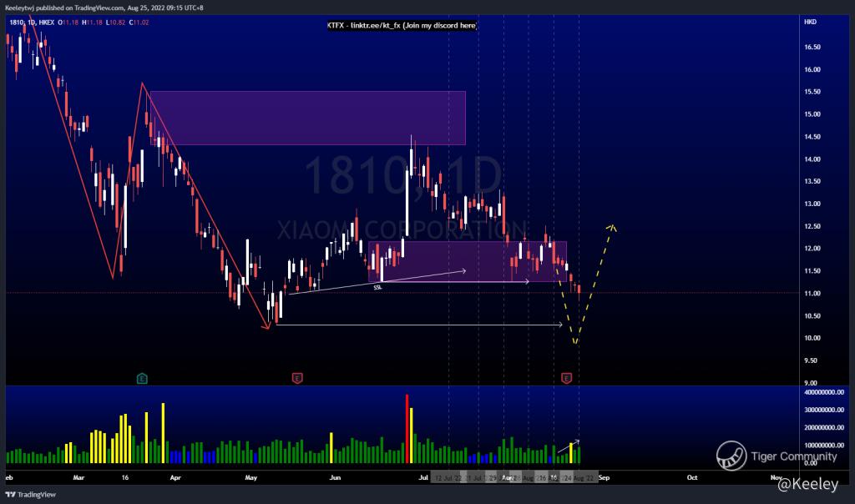Click the Apr label on time axis
Screen dimensions: 855x504
[x=175, y=477]
